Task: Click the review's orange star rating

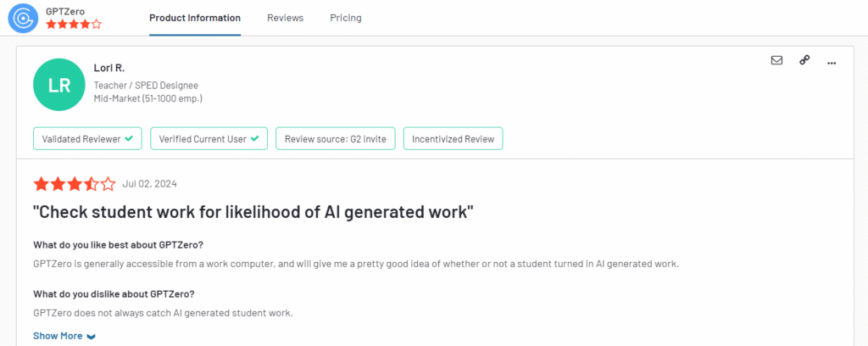Action: tap(74, 184)
